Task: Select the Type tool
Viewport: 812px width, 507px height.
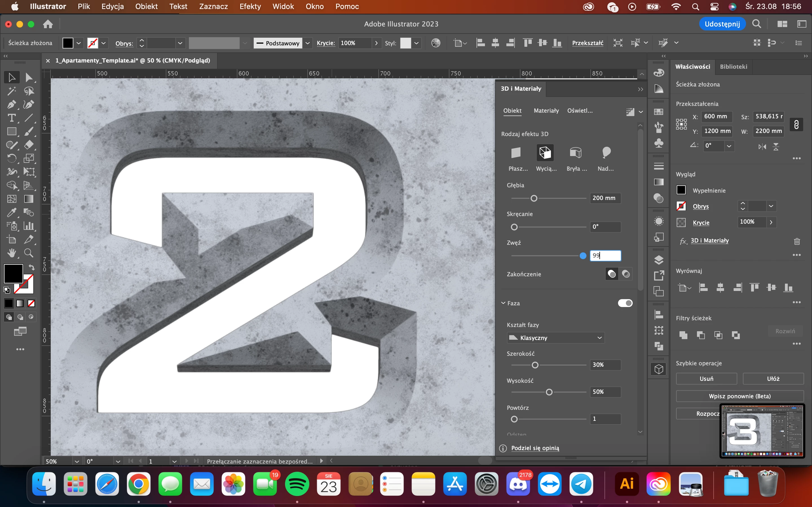Action: click(x=11, y=118)
